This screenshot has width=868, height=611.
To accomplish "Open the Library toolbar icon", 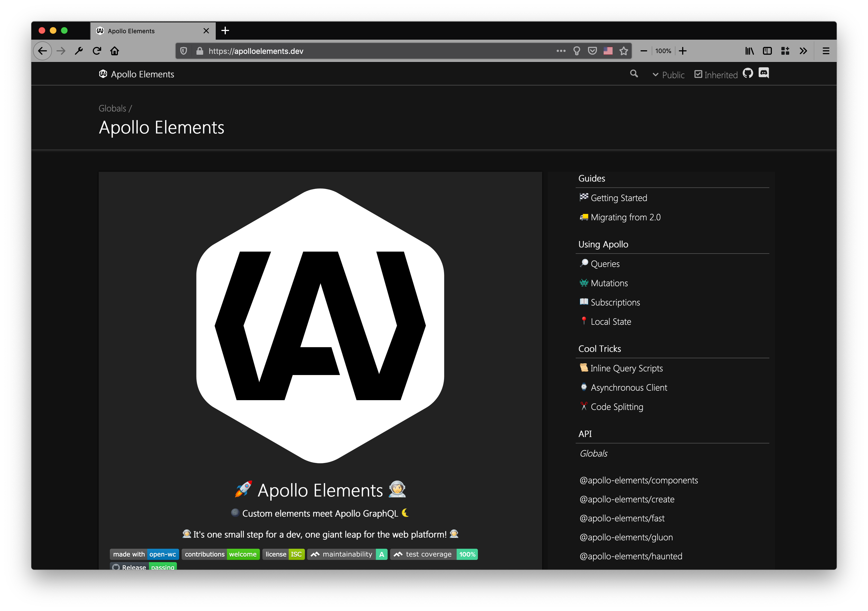I will pos(749,51).
